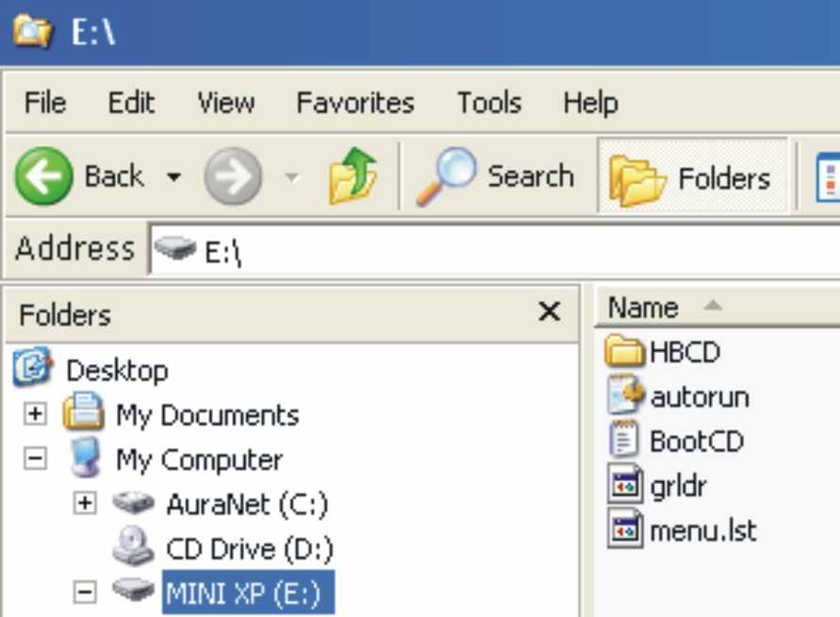Image resolution: width=840 pixels, height=617 pixels.
Task: Open the View menu
Action: tap(226, 103)
